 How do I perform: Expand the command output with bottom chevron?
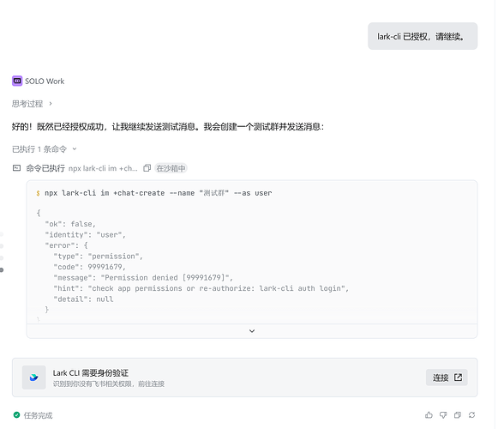(252, 331)
